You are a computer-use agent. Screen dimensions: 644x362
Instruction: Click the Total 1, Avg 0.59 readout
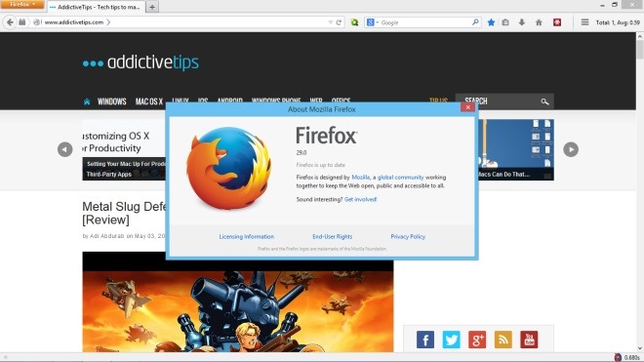pos(618,22)
